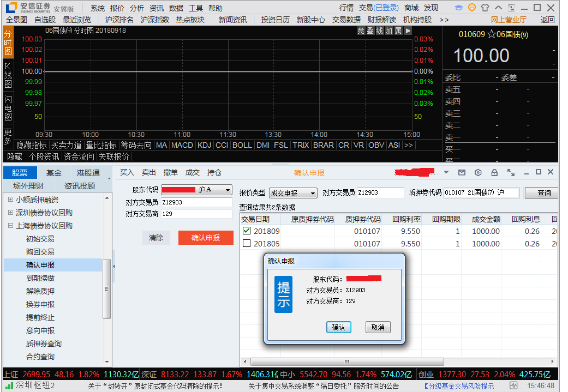The width and height of the screenshot is (568, 392).
Task: Select the 加 chart toolbar button
Action: point(389,31)
